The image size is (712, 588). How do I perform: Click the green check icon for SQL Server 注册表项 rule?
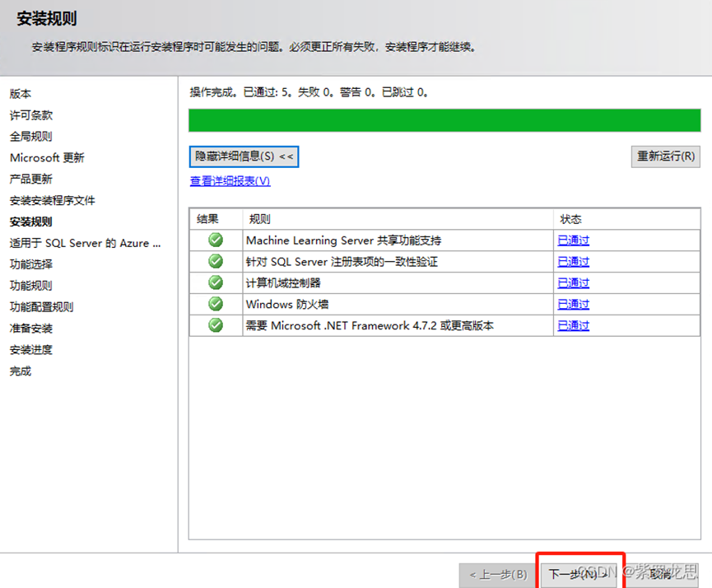click(216, 261)
